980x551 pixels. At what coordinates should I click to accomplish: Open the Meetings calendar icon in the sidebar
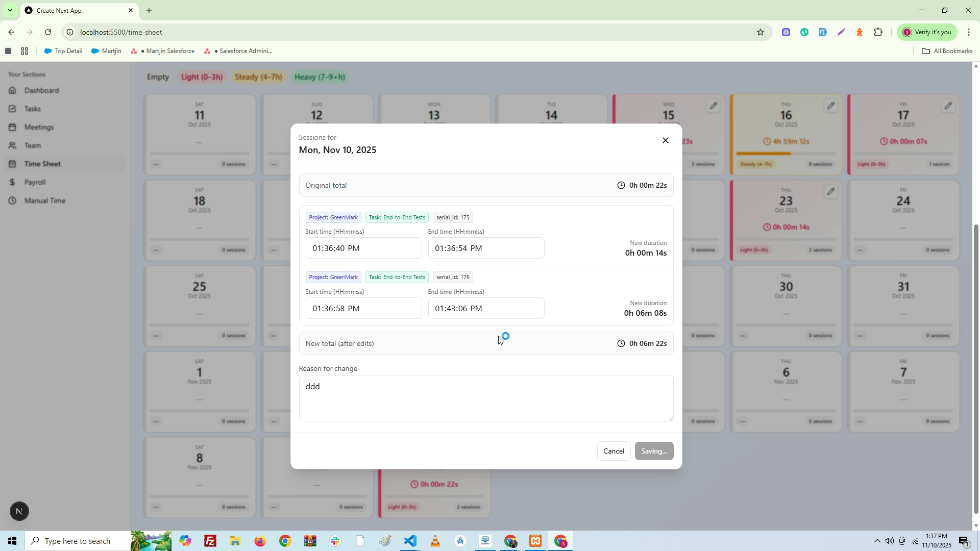point(13,127)
